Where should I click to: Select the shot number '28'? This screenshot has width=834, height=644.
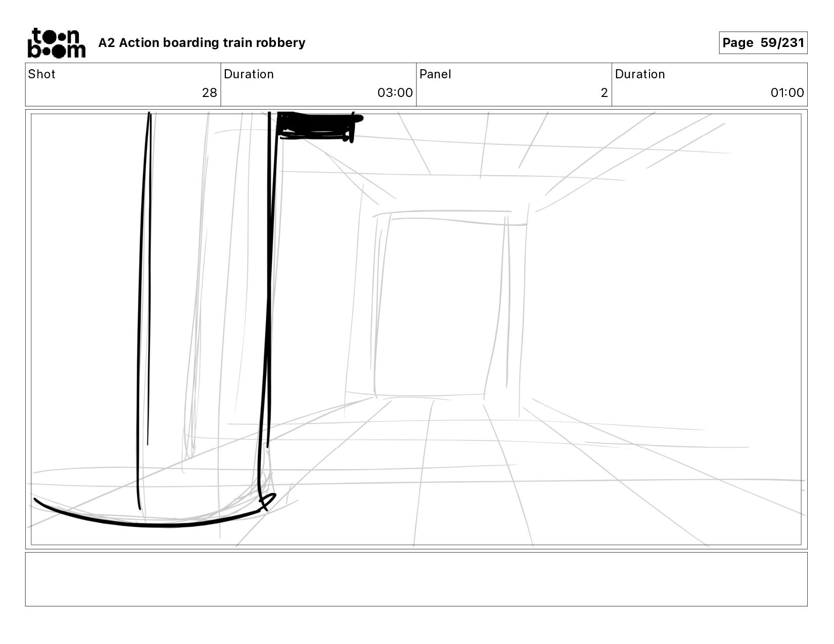tap(209, 93)
